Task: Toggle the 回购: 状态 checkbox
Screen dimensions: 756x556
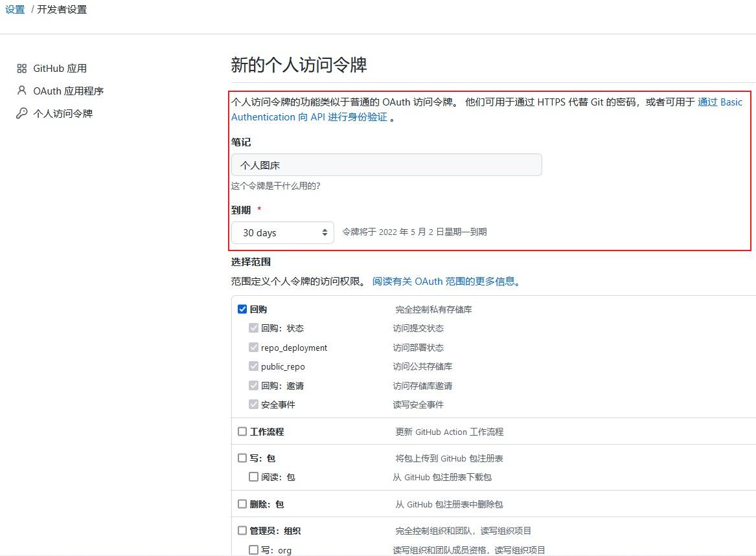Action: coord(253,328)
